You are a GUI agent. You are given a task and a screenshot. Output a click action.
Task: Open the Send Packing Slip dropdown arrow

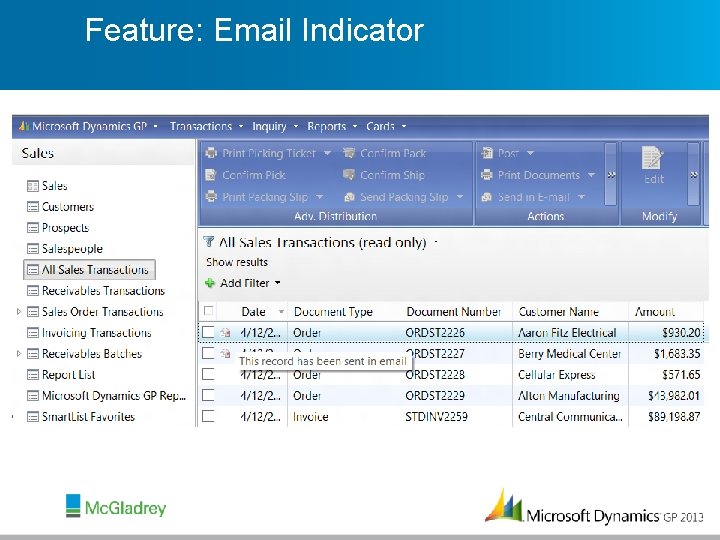coord(460,197)
